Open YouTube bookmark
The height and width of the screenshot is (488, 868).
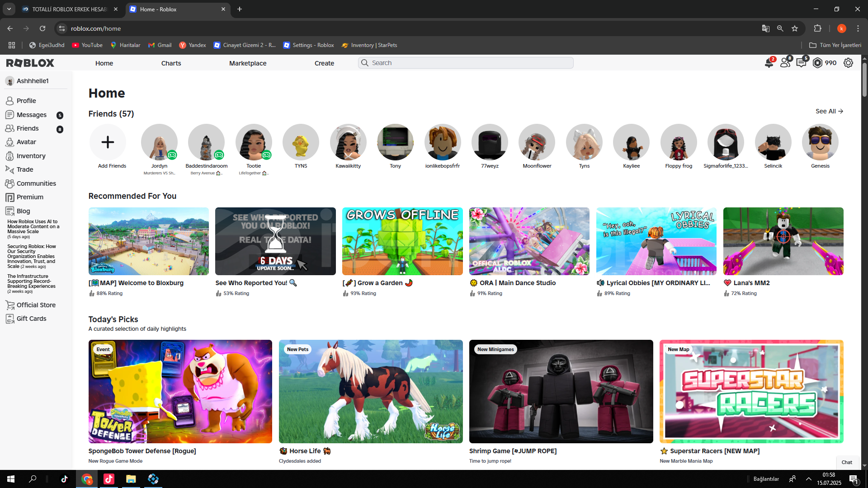[x=87, y=45]
